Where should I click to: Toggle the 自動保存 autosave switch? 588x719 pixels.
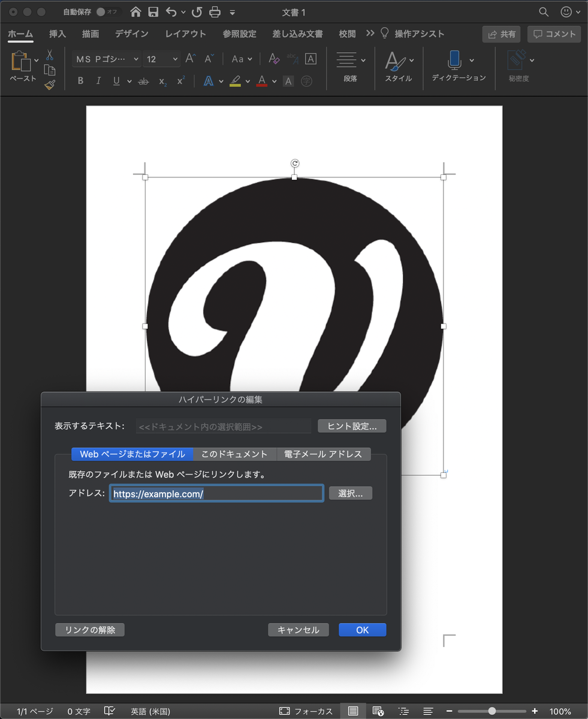(108, 12)
